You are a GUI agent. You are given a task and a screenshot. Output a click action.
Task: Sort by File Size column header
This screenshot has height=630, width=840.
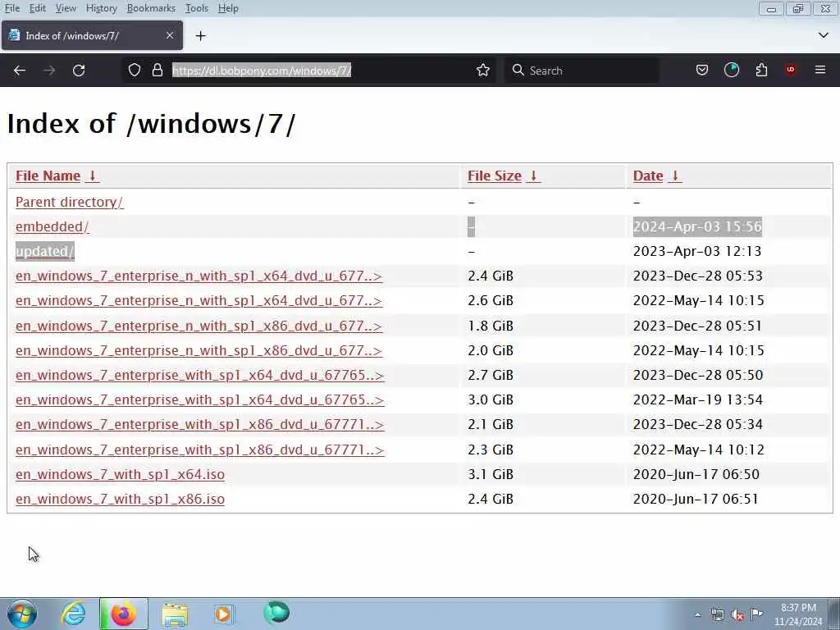tap(495, 176)
